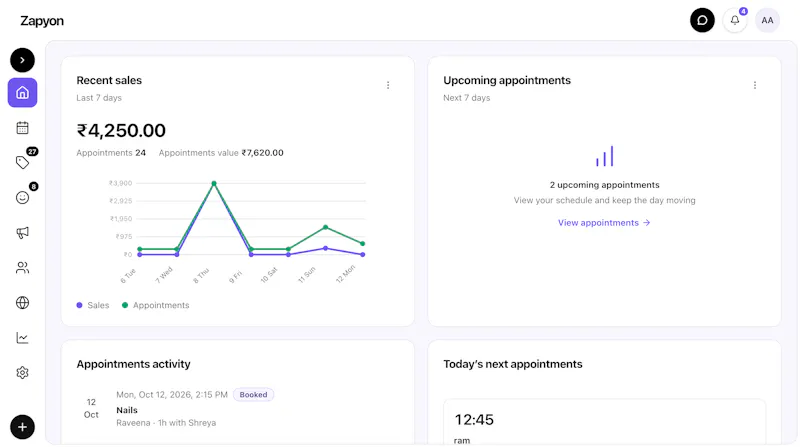Click the ₹4,250.00 sales total
The image size is (800, 447).
click(x=121, y=131)
